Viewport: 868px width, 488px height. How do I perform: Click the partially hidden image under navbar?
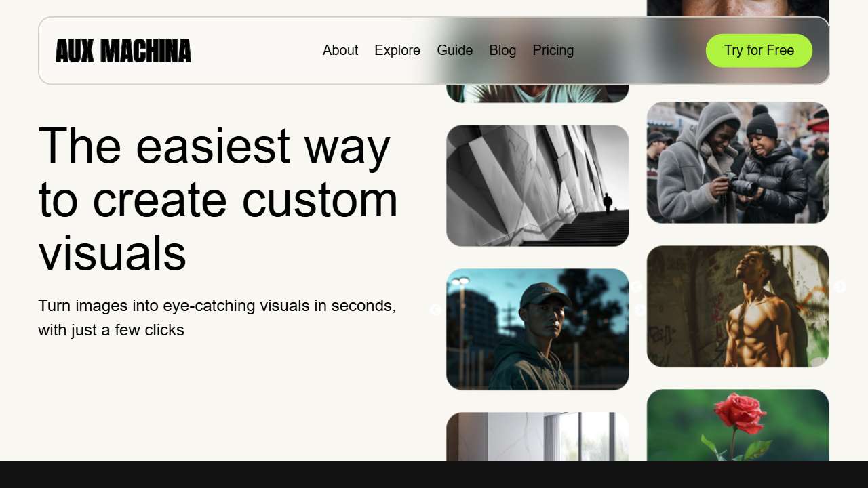tap(538, 94)
